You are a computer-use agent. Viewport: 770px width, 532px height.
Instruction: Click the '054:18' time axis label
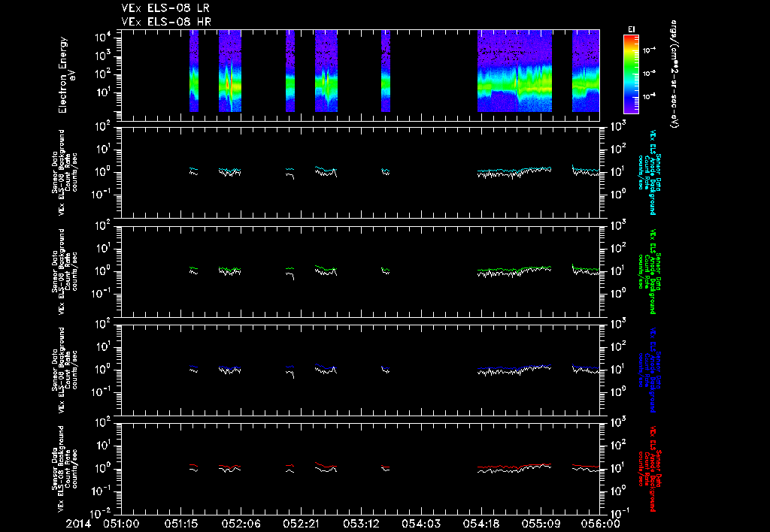[x=480, y=524]
